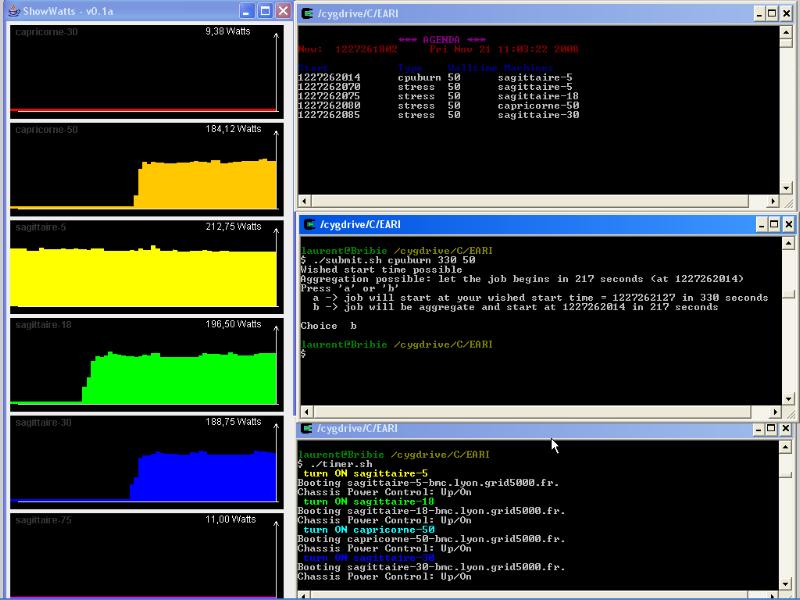Click sagittaire-30 in the agenda machine column
800x600 pixels.
[538, 115]
